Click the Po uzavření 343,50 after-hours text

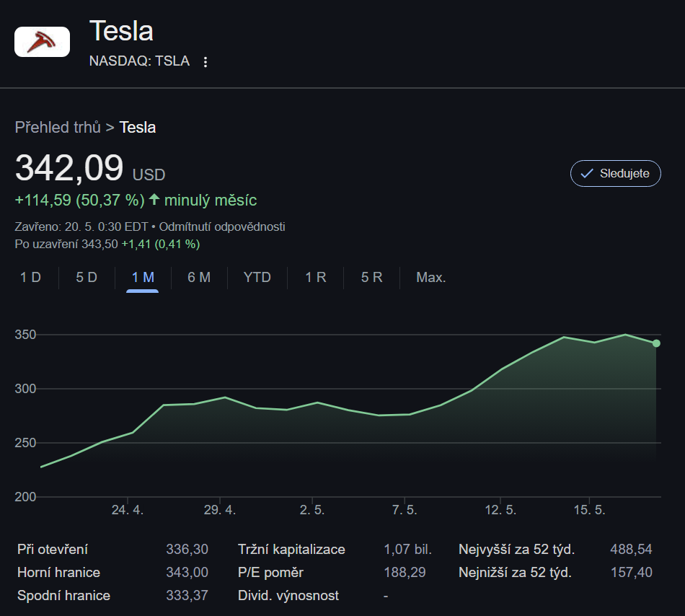tap(66, 245)
